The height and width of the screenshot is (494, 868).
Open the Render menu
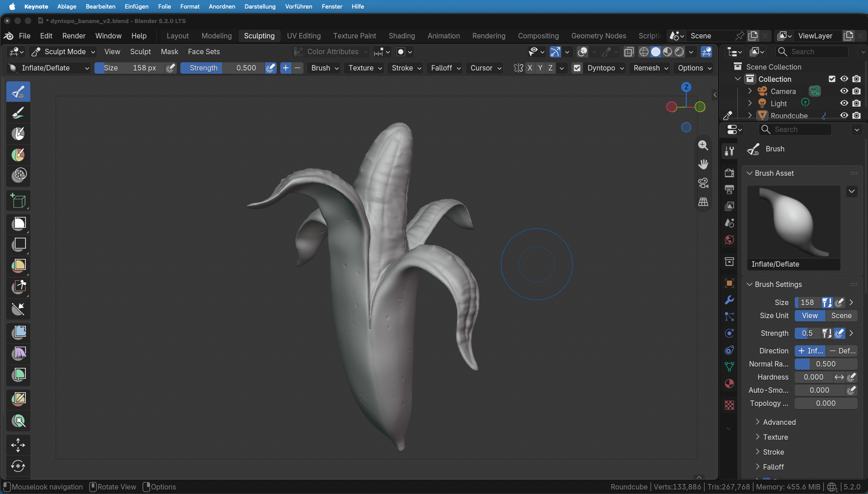tap(74, 36)
